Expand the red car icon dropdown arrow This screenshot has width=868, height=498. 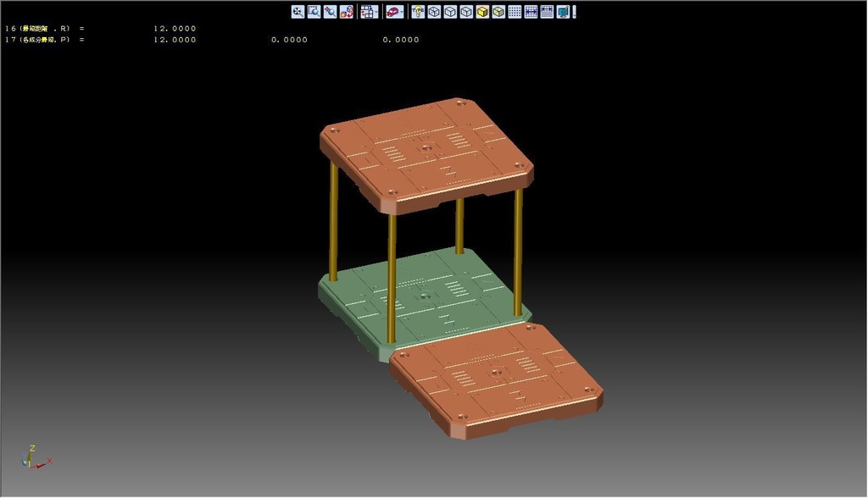click(x=402, y=12)
